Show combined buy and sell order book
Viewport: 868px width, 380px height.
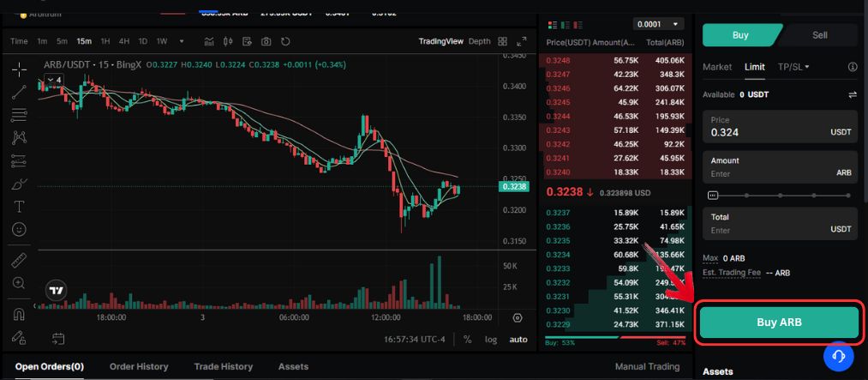click(553, 25)
